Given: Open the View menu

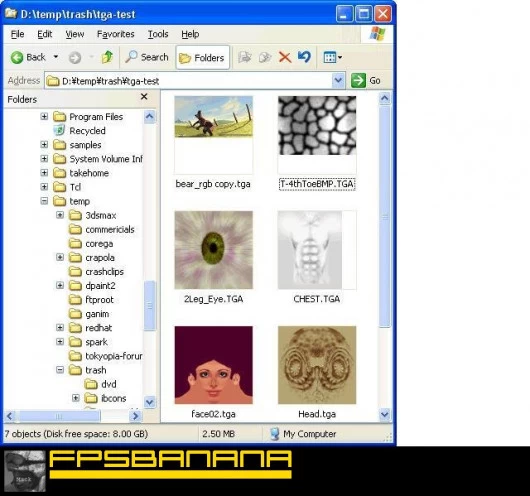Looking at the screenshot, I should [75, 34].
